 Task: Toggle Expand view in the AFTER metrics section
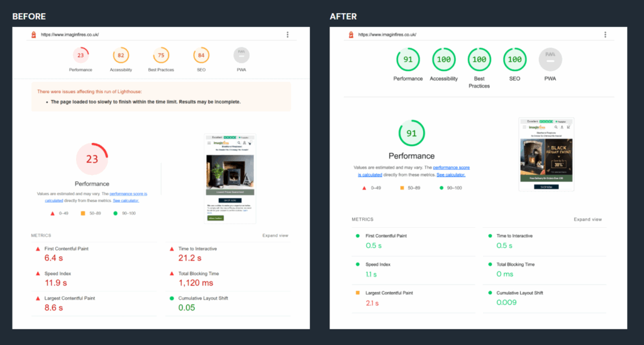tap(587, 219)
